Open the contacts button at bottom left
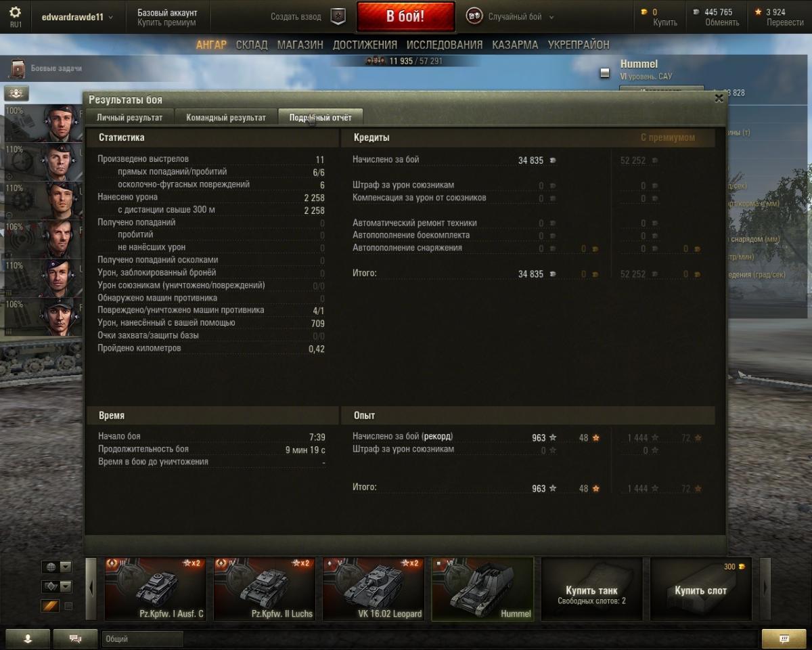This screenshot has height=650, width=812. point(28,638)
